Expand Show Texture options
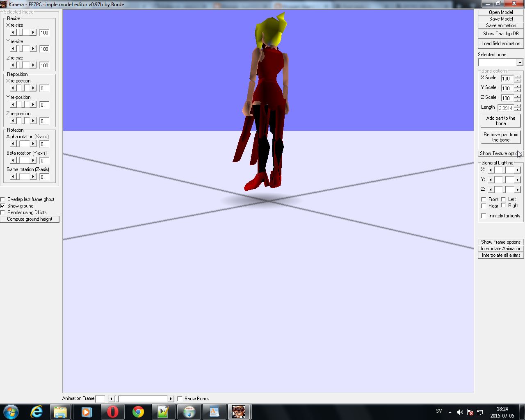Image resolution: width=525 pixels, height=420 pixels. 501,153
